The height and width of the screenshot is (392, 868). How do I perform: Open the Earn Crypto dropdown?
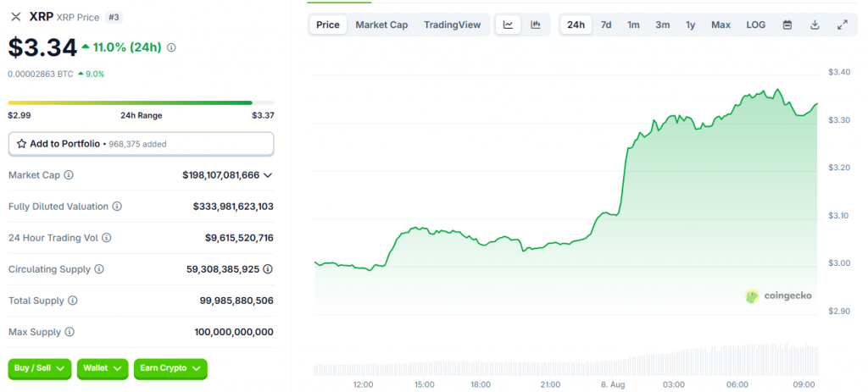click(x=170, y=369)
